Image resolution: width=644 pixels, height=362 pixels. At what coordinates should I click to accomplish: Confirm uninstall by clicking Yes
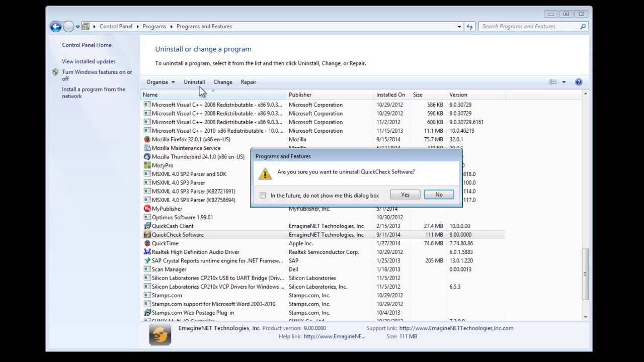pyautogui.click(x=405, y=195)
